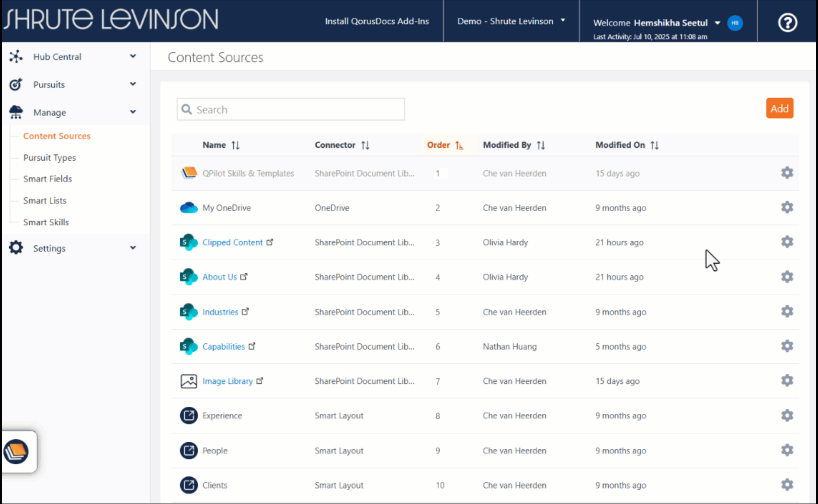
Task: Open the QorusDocs floating launcher icon
Action: click(16, 451)
